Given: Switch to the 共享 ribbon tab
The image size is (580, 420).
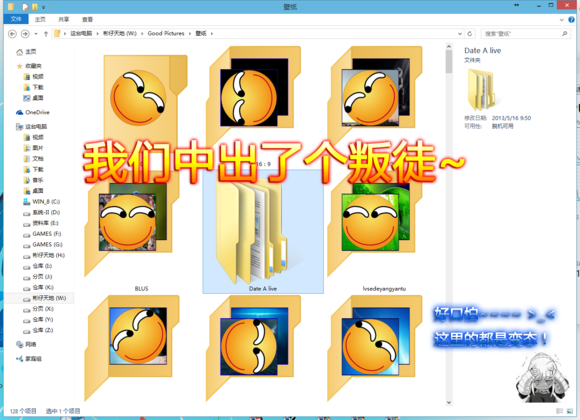Looking at the screenshot, I should point(64,19).
